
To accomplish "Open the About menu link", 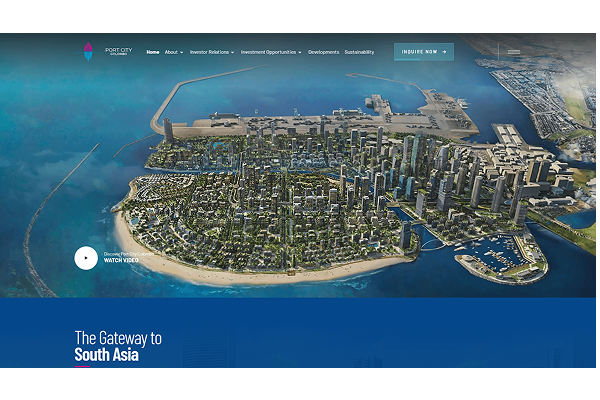I will pos(171,52).
